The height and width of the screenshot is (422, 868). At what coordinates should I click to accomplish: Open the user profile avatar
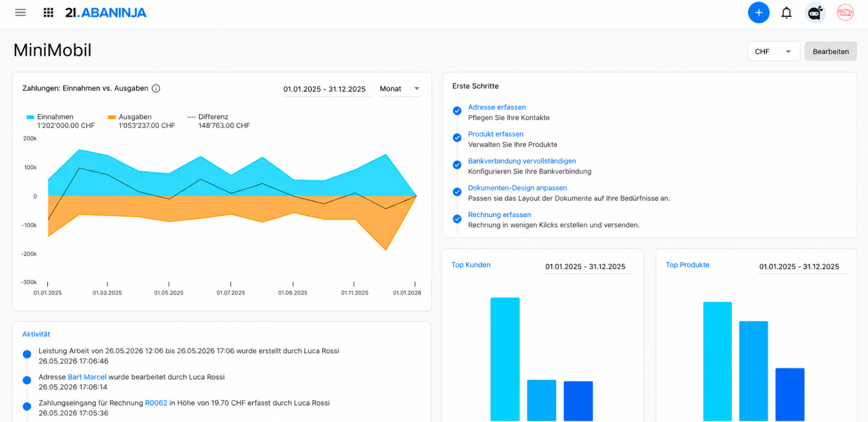tap(845, 12)
